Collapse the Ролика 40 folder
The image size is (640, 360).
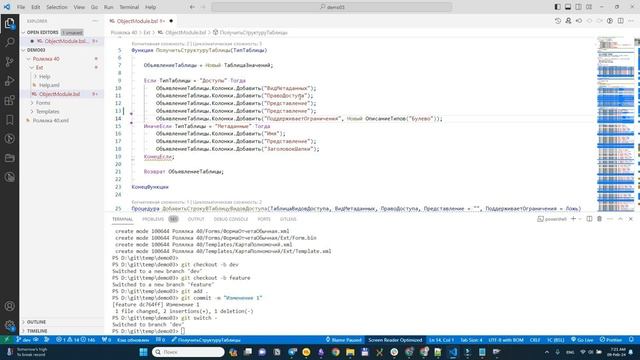point(46,59)
